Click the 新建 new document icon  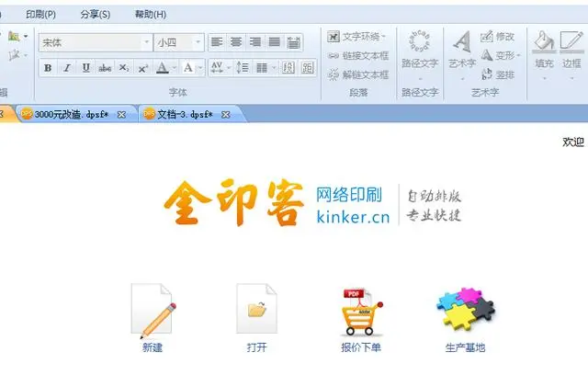pos(153,311)
